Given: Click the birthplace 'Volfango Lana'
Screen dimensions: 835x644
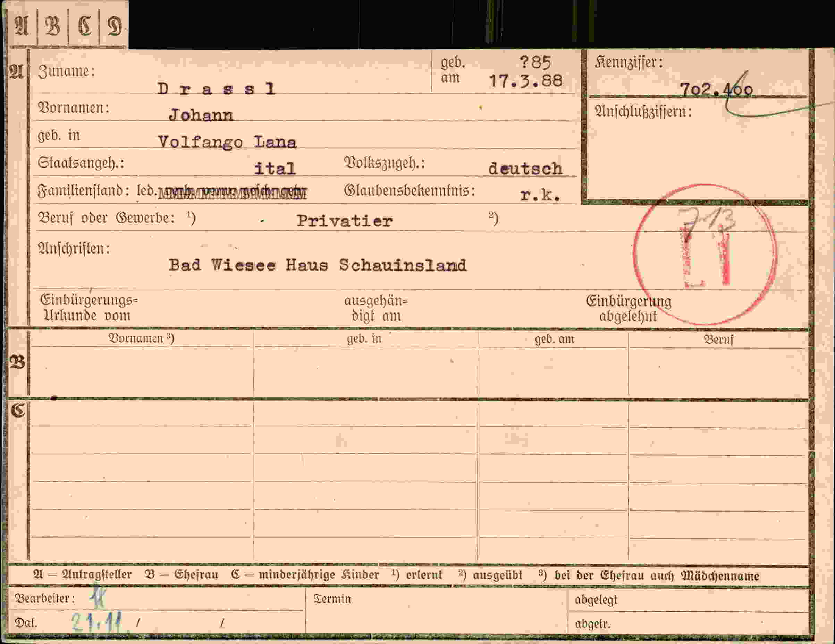Looking at the screenshot, I should click(x=227, y=142).
